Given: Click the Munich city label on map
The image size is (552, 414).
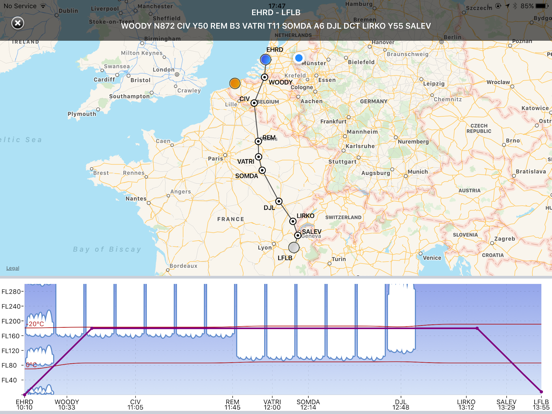Looking at the screenshot, I should [x=418, y=171].
